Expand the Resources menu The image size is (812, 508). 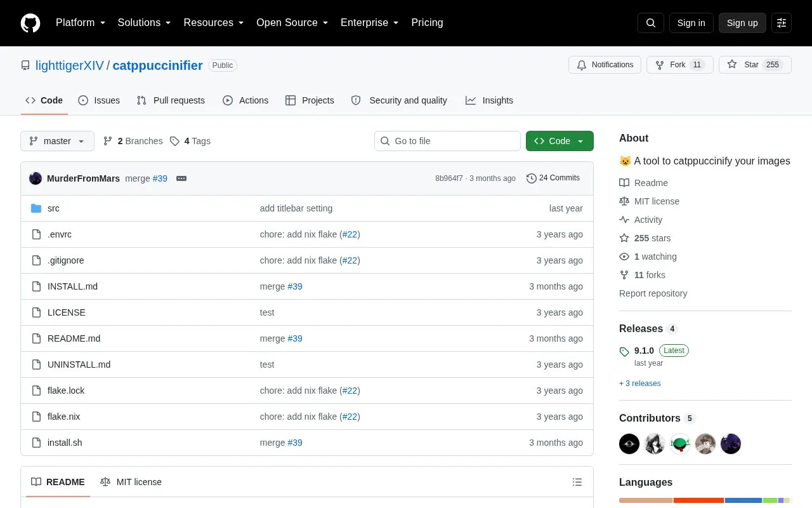point(214,23)
